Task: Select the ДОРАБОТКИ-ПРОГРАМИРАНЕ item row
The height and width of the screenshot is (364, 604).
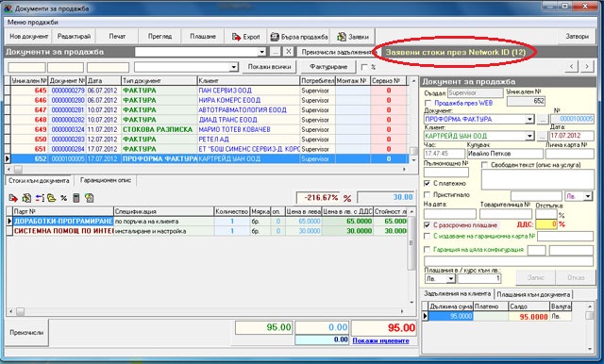Action: tap(206, 222)
